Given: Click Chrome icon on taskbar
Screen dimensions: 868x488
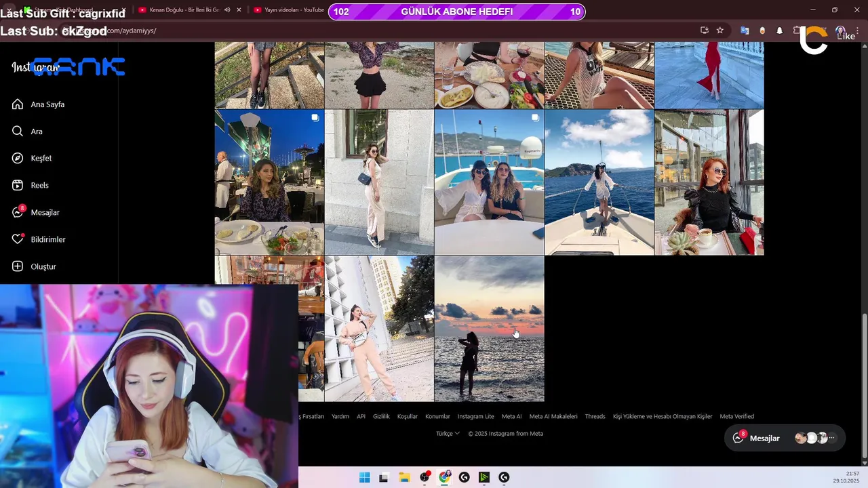Looking at the screenshot, I should [444, 477].
